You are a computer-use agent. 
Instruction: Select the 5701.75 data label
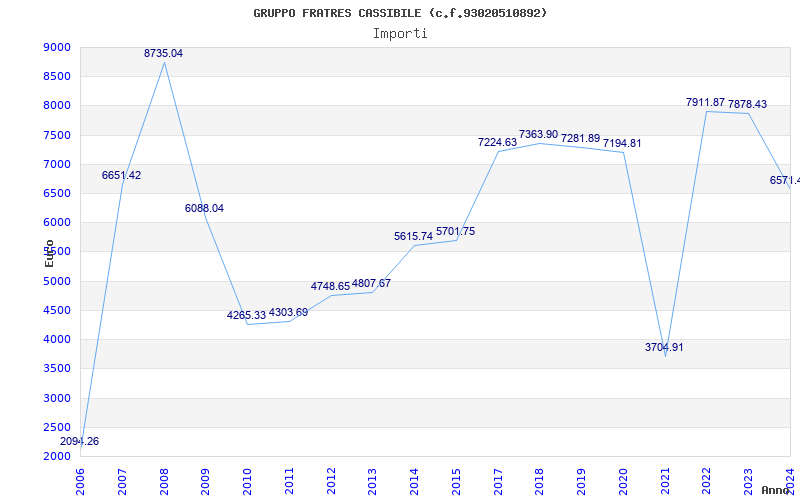456,231
